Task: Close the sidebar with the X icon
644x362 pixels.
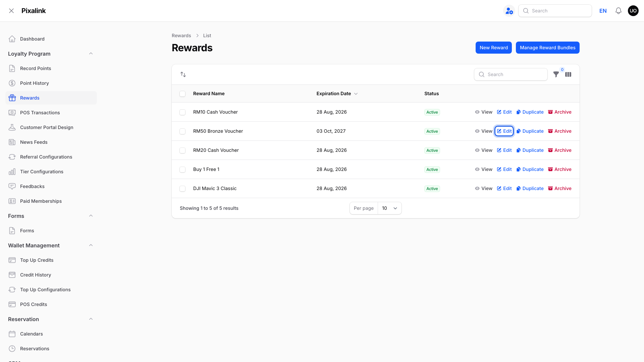Action: 11,11
